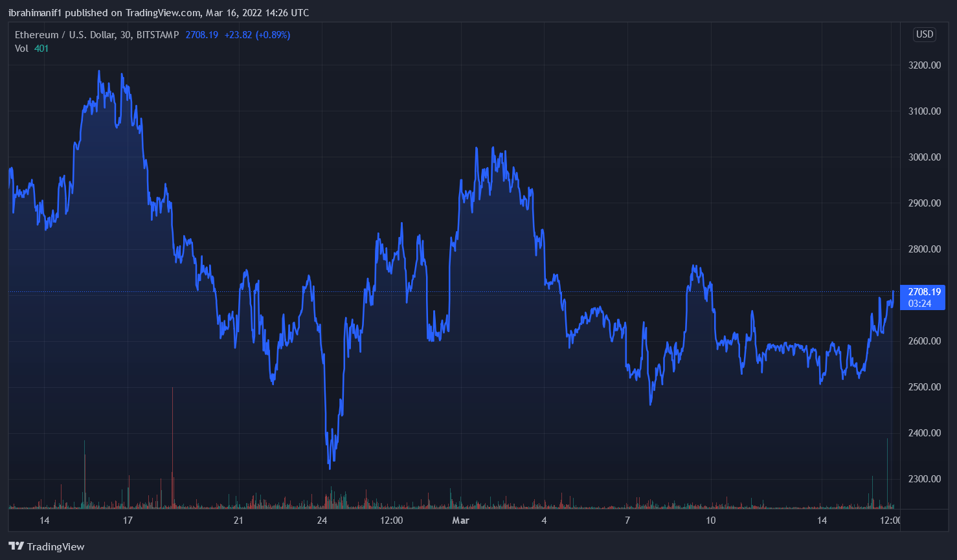Click the ibrahimanif1 publisher name
Screen dimensions: 957x560
click(x=35, y=13)
